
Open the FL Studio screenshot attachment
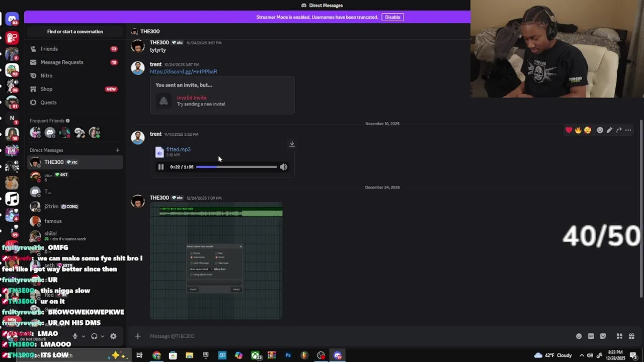216,261
